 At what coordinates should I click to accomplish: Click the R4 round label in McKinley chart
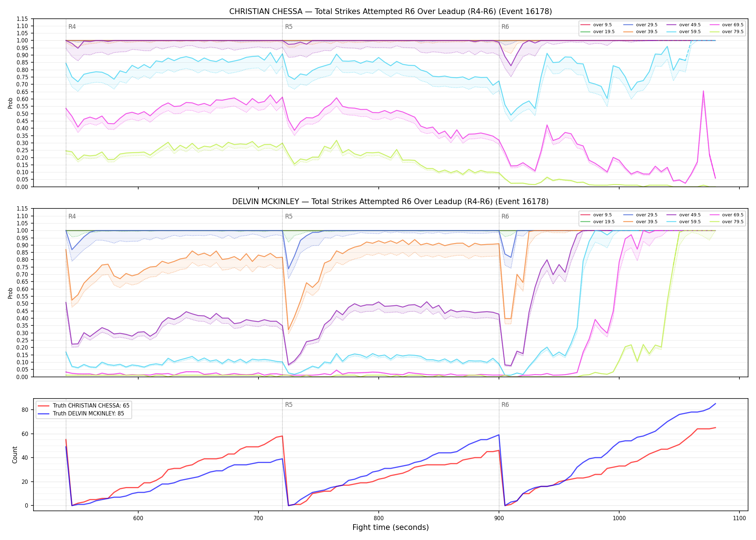pyautogui.click(x=72, y=217)
